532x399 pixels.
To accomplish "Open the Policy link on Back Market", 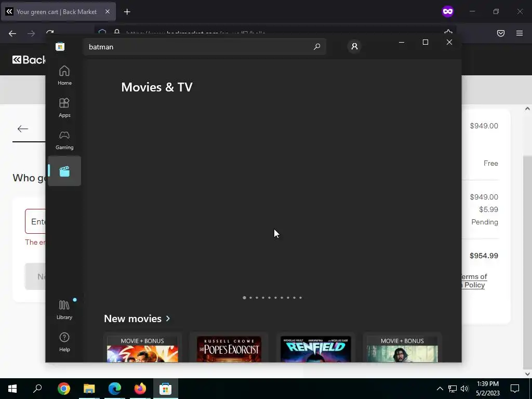I will [474, 285].
